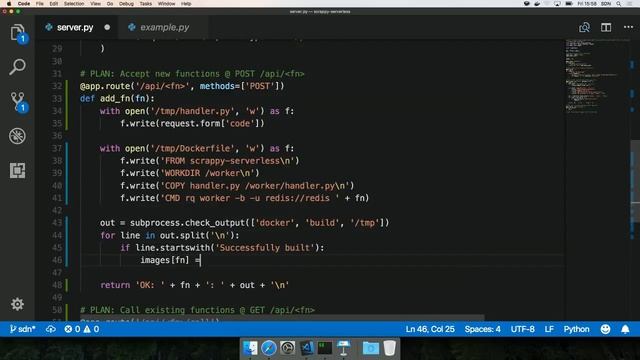
Task: Click the vertical scrollbar of the editor
Action: click(635, 180)
